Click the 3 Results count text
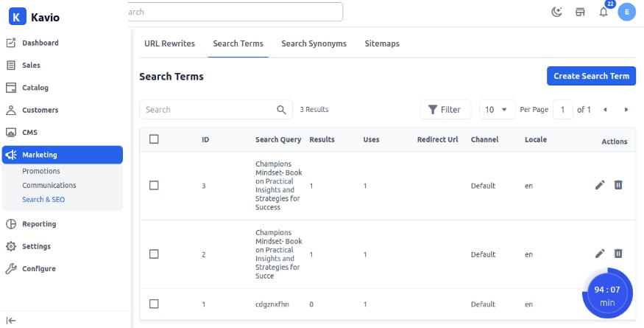 pyautogui.click(x=314, y=110)
